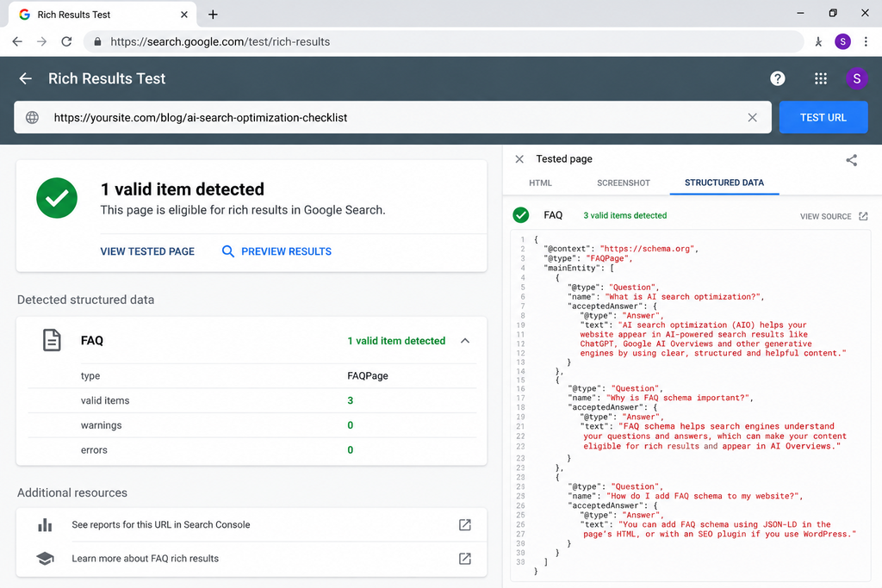Image resolution: width=882 pixels, height=588 pixels.
Task: Clear the tested URL with the X icon
Action: click(x=752, y=117)
